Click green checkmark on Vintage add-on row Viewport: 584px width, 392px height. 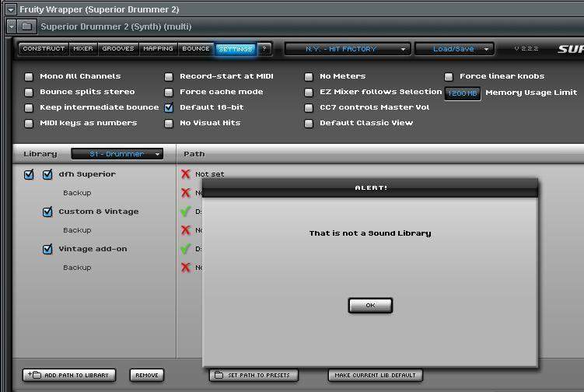pos(186,249)
